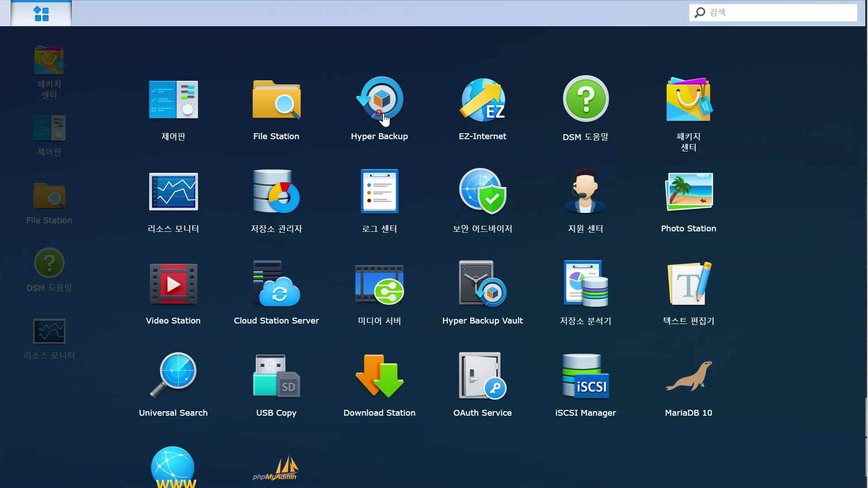This screenshot has width=868, height=488.
Task: Open phpMyAdmin app
Action: 276,468
